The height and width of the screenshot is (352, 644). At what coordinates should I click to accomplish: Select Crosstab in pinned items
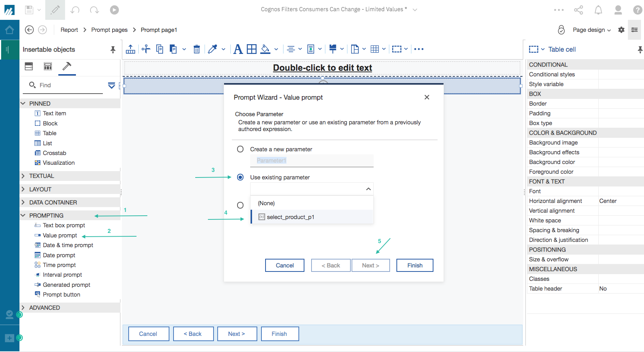(x=54, y=153)
